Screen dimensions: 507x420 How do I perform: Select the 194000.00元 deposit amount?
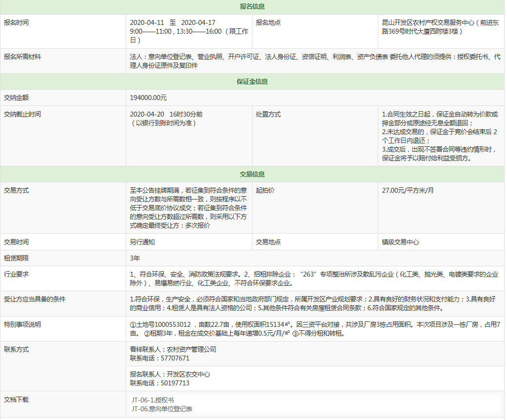click(x=148, y=98)
